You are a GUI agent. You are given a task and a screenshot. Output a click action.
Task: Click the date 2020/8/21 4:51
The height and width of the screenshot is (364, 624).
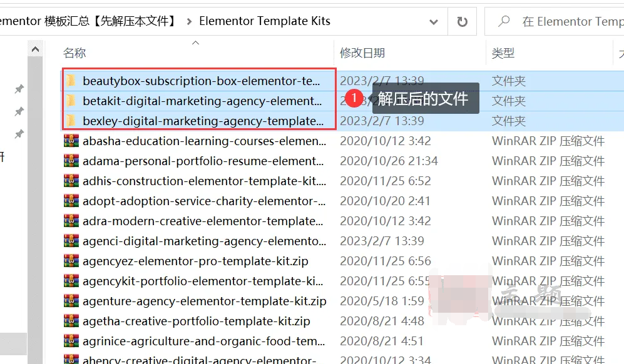click(x=382, y=341)
